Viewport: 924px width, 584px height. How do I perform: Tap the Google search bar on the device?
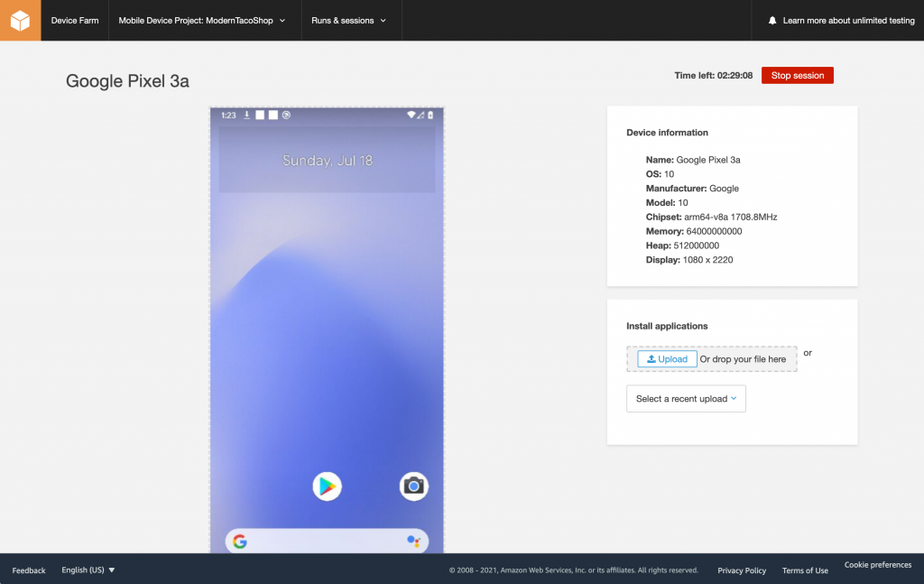[327, 541]
